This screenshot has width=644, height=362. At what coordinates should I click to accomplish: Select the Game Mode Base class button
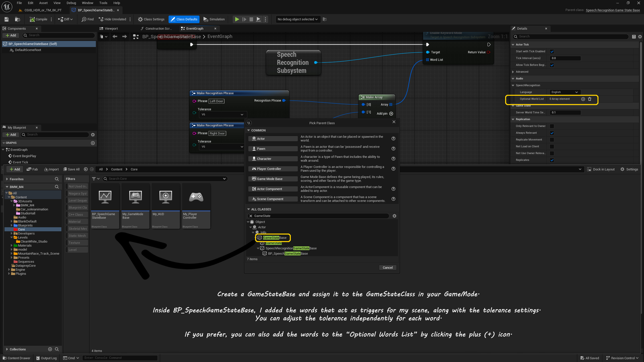click(273, 179)
